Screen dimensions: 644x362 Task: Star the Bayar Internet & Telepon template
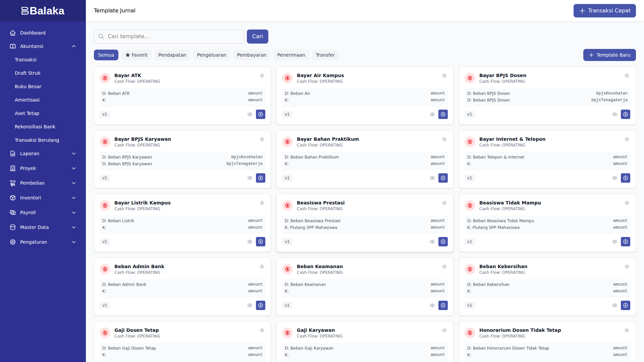point(627,139)
